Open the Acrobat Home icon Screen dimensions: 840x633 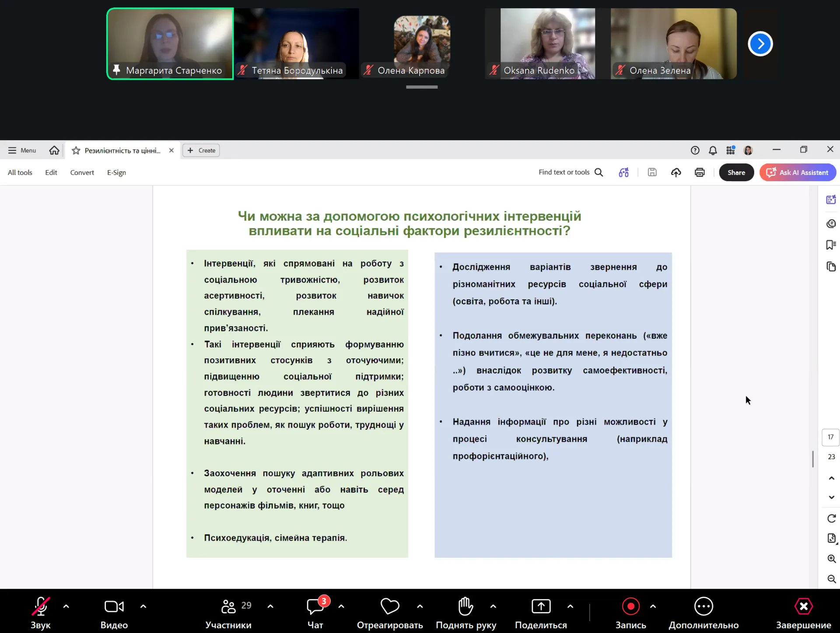click(x=54, y=150)
